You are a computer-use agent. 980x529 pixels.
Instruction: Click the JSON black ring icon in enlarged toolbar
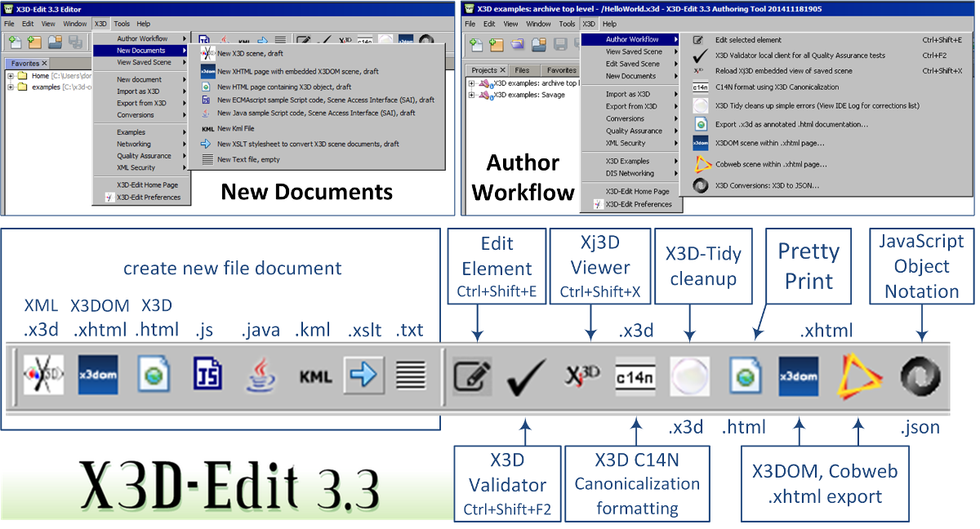(x=920, y=376)
